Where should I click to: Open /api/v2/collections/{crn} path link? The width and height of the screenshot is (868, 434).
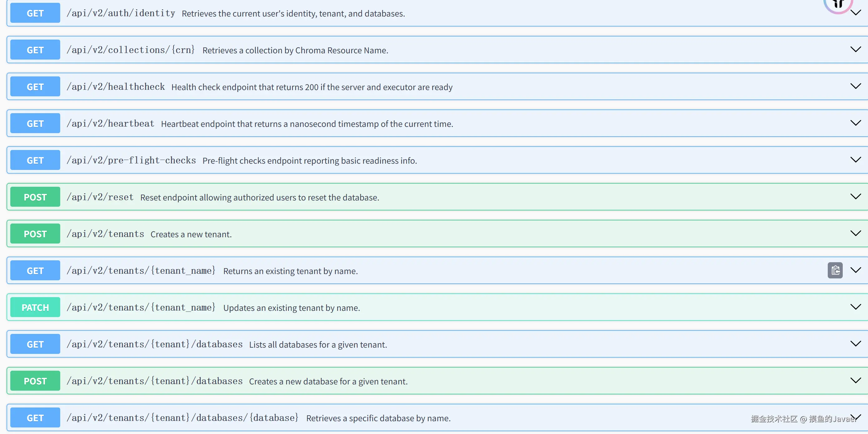click(x=131, y=50)
